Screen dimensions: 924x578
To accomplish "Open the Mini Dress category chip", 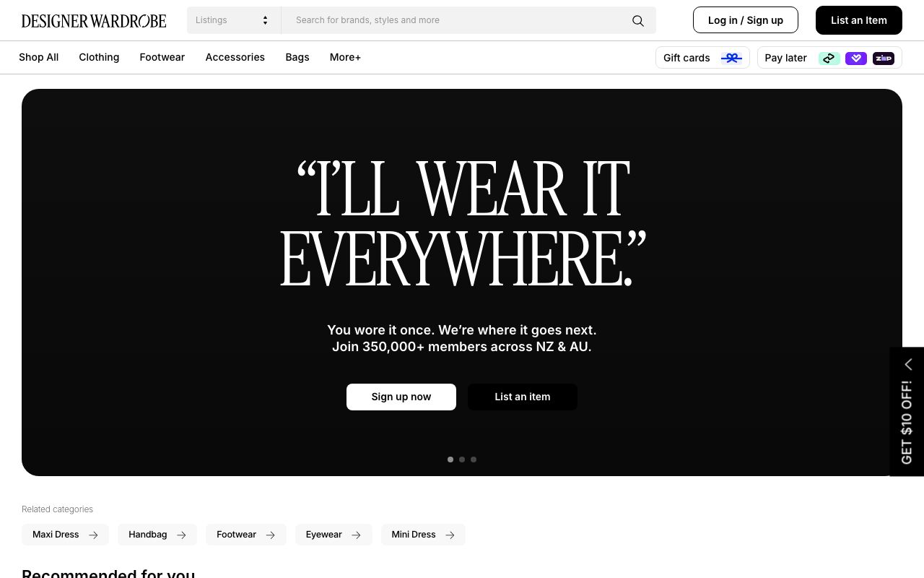I will tap(423, 535).
